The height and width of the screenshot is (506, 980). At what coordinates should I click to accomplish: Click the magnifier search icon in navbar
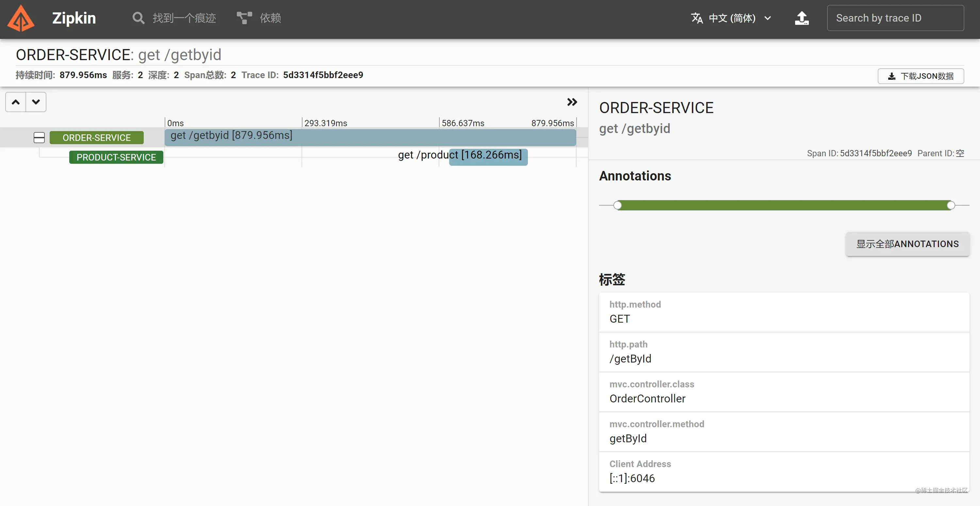[138, 18]
